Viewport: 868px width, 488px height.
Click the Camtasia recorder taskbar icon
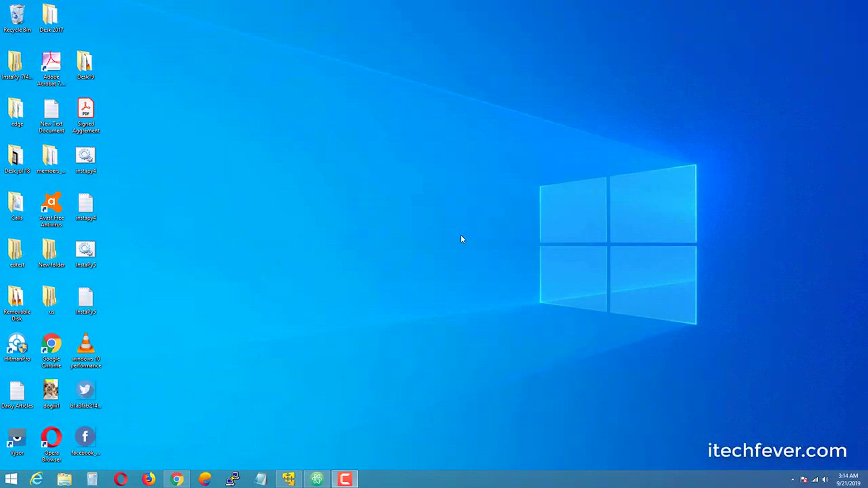345,479
